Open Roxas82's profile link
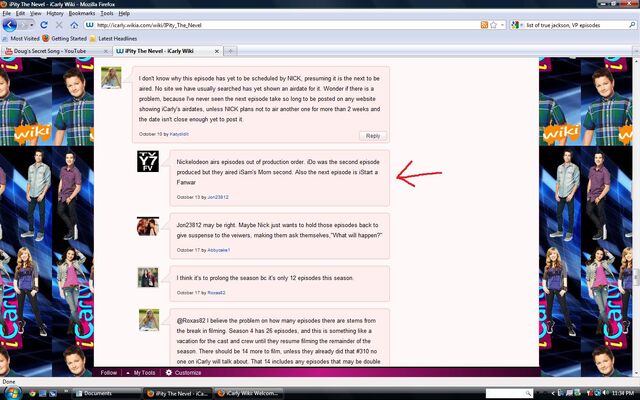The image size is (640, 400). point(216,293)
